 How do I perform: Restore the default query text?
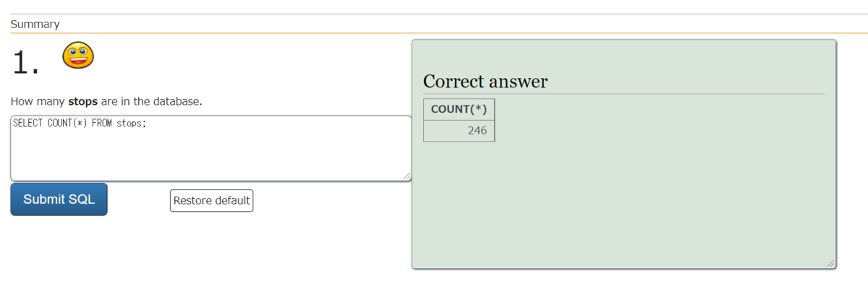[211, 200]
